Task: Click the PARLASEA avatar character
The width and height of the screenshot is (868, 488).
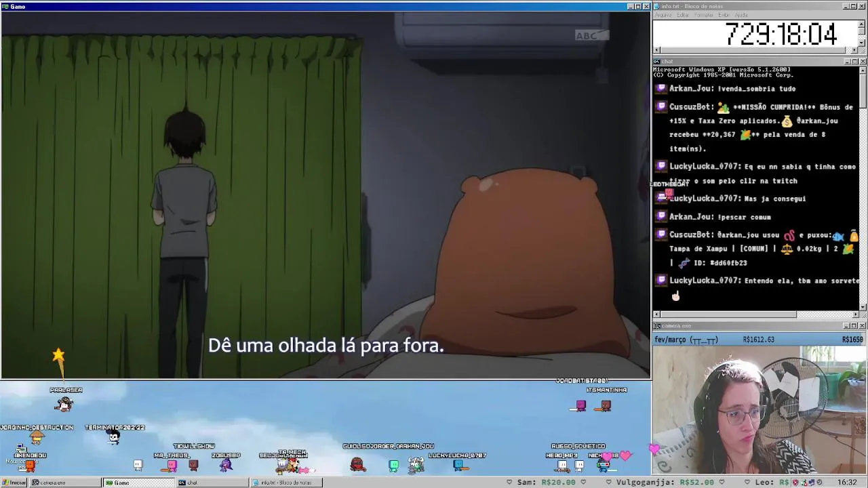Action: click(64, 405)
